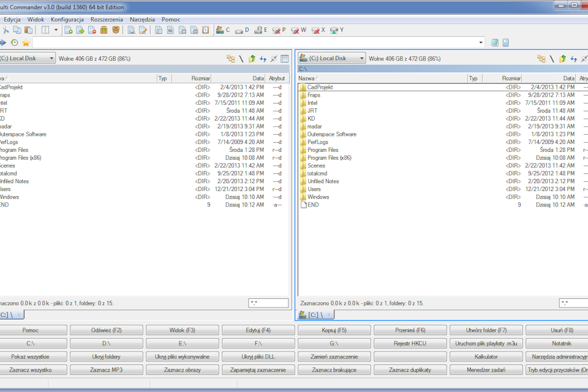This screenshot has height=392, width=588.
Task: Toggle the Ukryj foldery button
Action: click(x=106, y=356)
